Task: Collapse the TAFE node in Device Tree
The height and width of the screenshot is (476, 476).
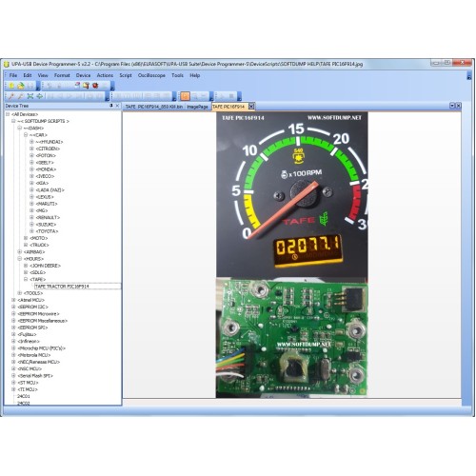Action: tap(26, 279)
